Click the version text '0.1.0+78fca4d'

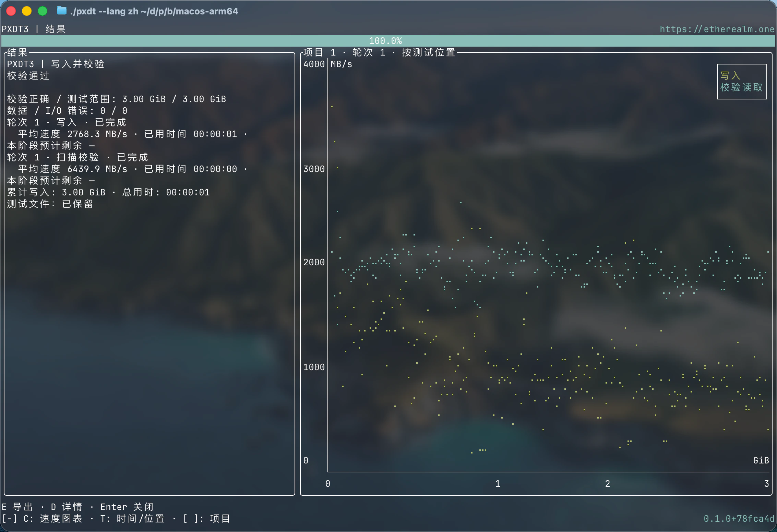pos(739,518)
